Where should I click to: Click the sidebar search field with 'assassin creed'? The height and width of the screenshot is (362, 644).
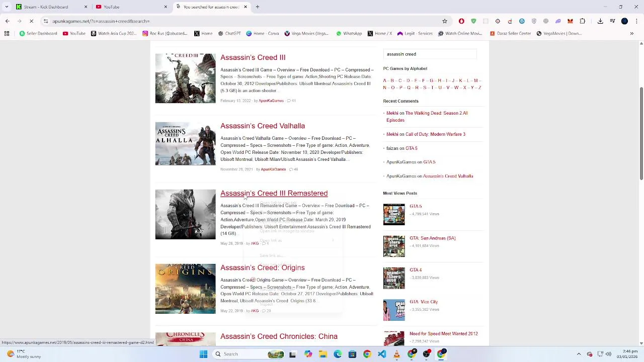430,54
